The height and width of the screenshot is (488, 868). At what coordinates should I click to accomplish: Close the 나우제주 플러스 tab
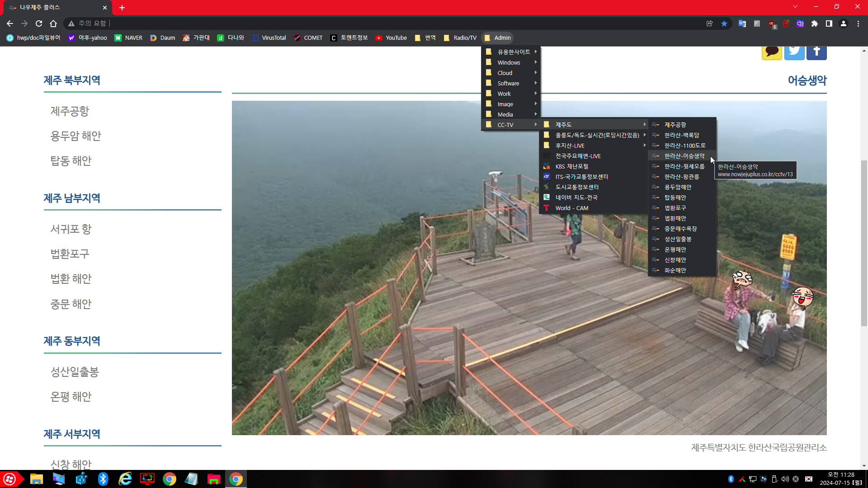point(105,8)
